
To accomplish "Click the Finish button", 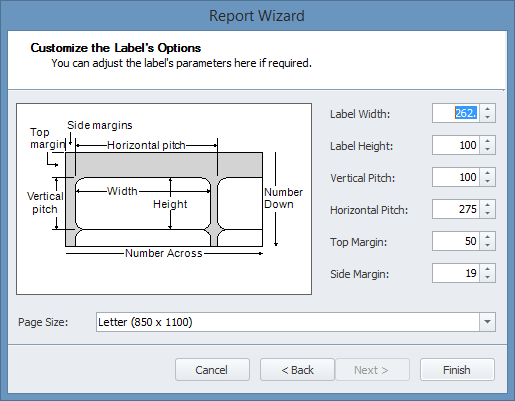I will [x=457, y=370].
